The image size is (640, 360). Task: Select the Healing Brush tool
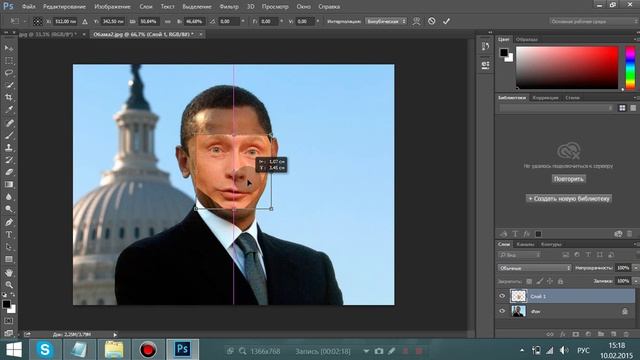click(x=9, y=123)
